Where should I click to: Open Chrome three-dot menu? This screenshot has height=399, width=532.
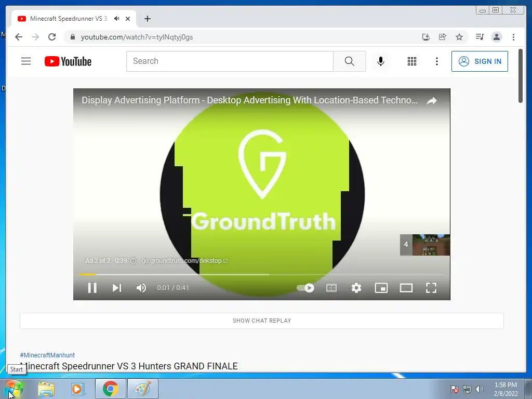pos(513,37)
